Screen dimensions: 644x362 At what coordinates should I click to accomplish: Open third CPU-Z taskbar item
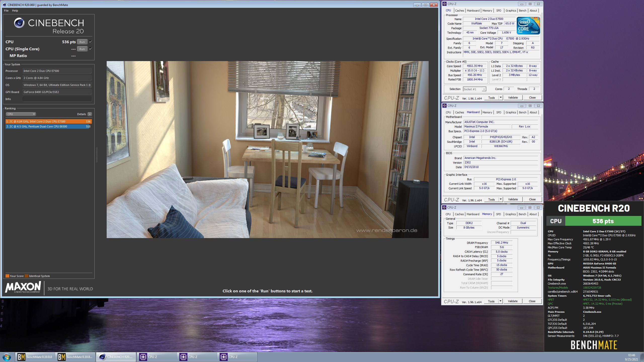[237, 357]
